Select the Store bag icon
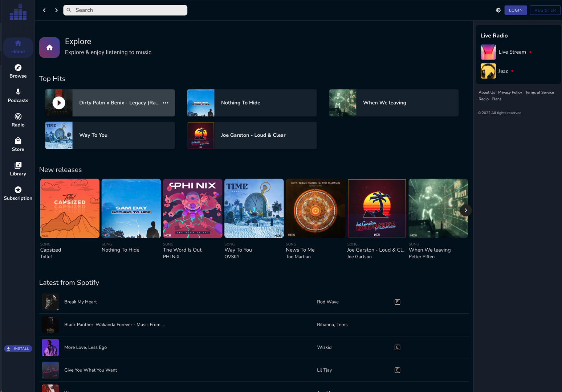Image resolution: width=562 pixels, height=392 pixels. click(x=18, y=141)
